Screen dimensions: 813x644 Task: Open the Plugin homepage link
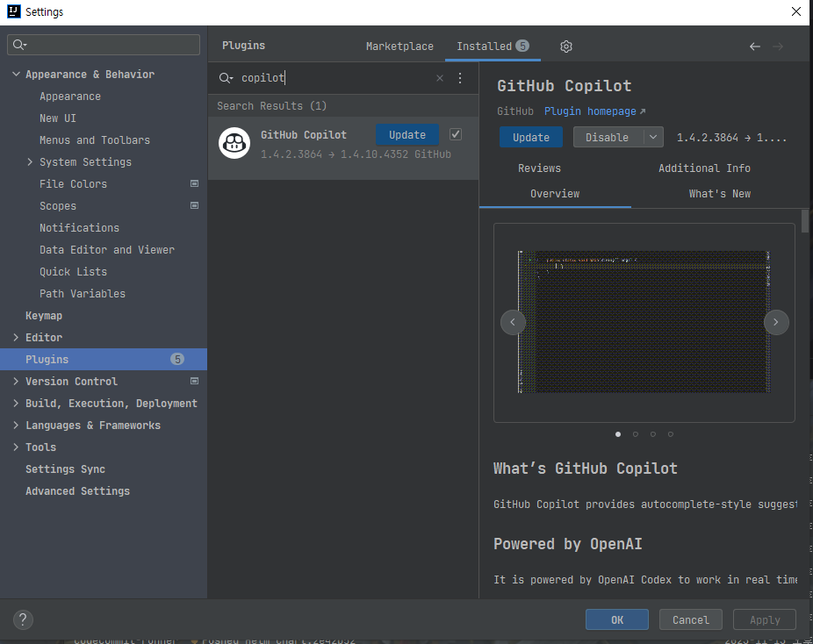pos(594,111)
